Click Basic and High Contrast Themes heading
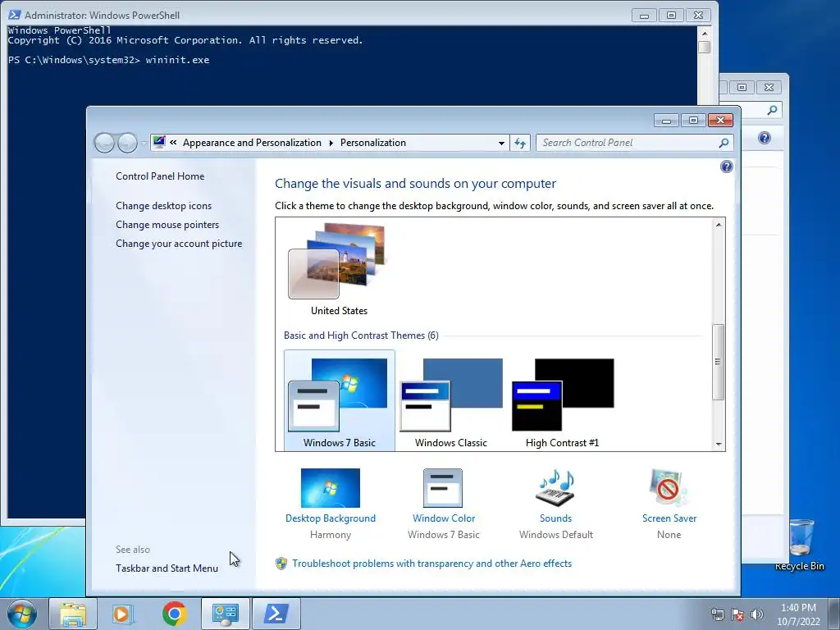Viewport: 840px width, 630px height. pyautogui.click(x=361, y=336)
